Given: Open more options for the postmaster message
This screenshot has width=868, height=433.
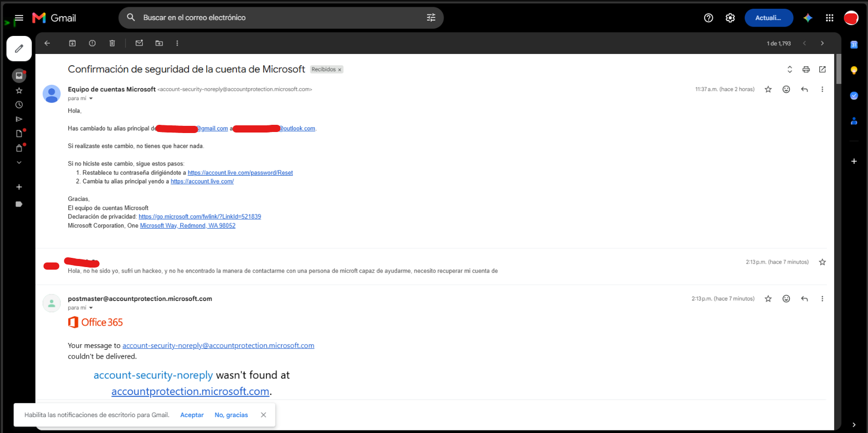Looking at the screenshot, I should pyautogui.click(x=822, y=299).
